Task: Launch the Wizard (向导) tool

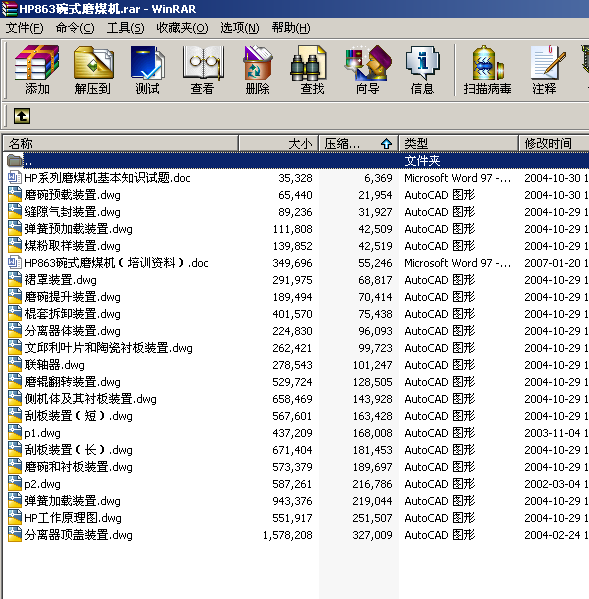Action: pyautogui.click(x=368, y=70)
